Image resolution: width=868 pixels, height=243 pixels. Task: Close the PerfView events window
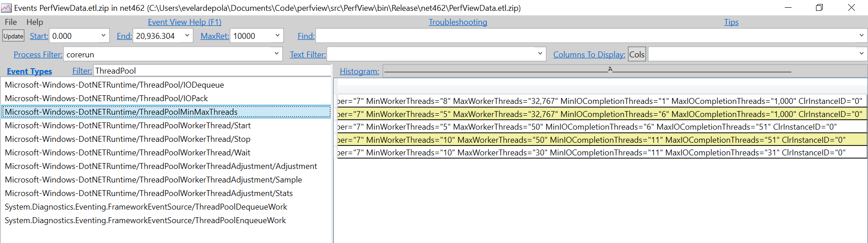tap(851, 8)
